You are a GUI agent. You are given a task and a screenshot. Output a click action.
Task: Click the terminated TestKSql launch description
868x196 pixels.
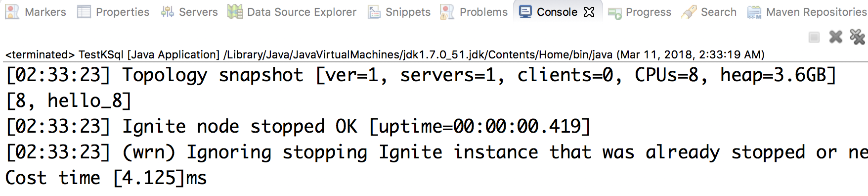[385, 54]
